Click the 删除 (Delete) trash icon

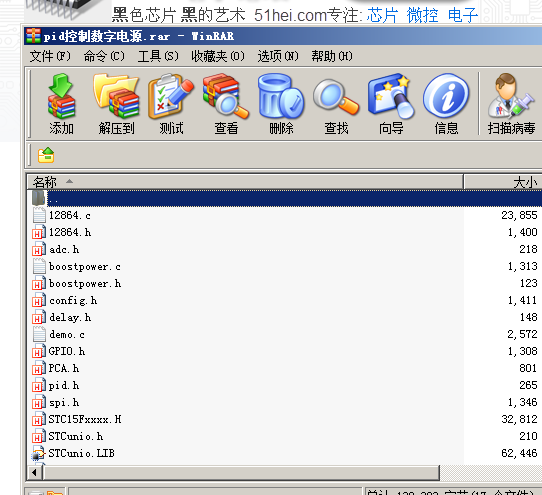(x=281, y=96)
